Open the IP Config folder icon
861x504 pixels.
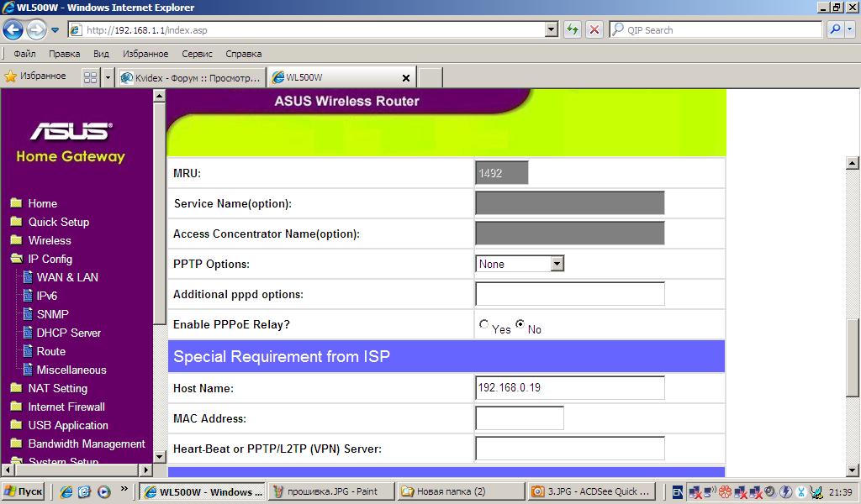tap(16, 259)
